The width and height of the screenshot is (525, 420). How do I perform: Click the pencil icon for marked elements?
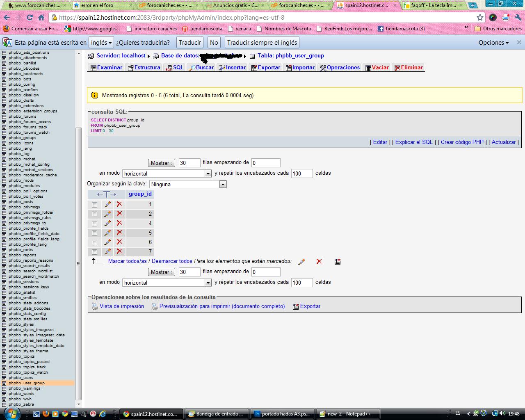[301, 262]
